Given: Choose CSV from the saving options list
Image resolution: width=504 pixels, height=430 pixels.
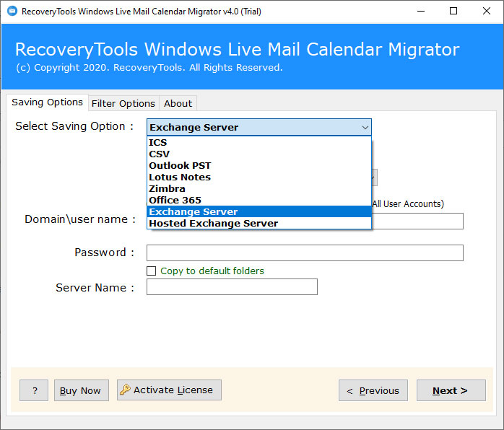Looking at the screenshot, I should (259, 154).
